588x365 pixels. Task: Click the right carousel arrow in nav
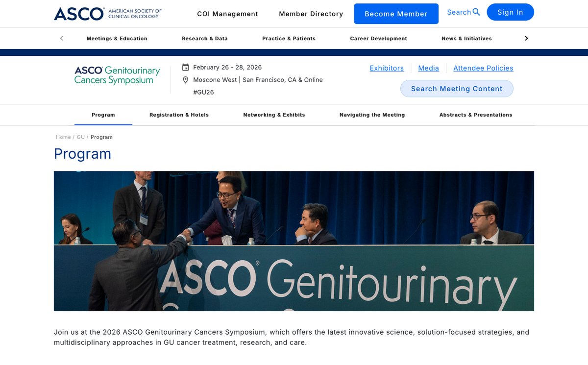pos(526,38)
